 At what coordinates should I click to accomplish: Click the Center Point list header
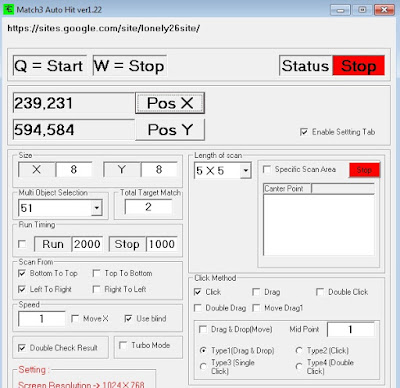point(287,189)
